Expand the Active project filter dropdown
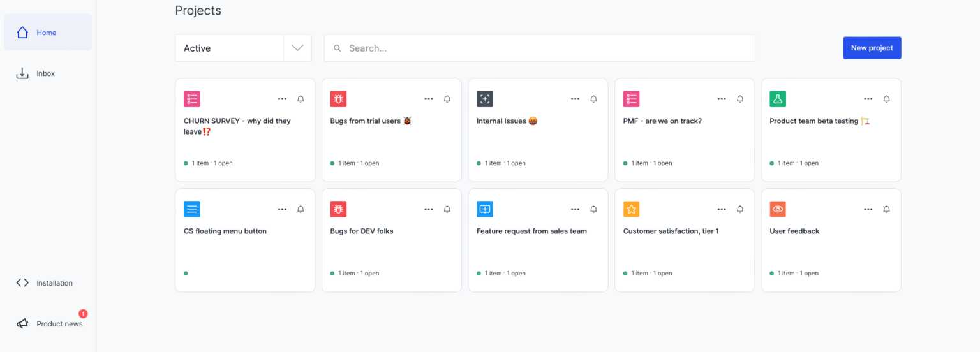The width and height of the screenshot is (980, 352). coord(297,48)
